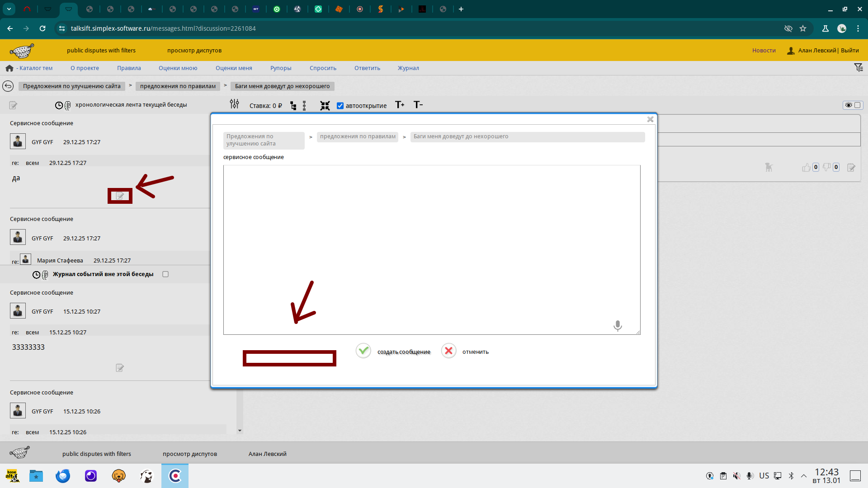
Task: Toggle the eye visibility checkbox
Action: pyautogui.click(x=857, y=105)
